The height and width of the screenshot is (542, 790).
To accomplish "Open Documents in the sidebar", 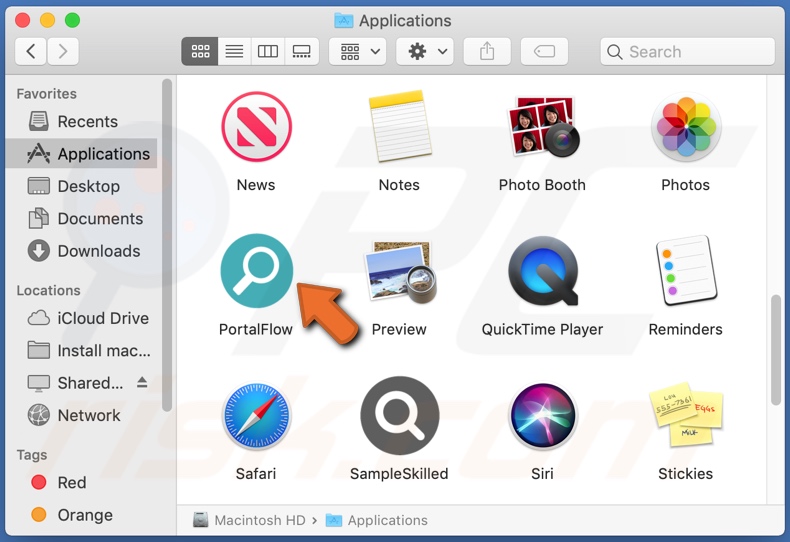I will coord(83,219).
